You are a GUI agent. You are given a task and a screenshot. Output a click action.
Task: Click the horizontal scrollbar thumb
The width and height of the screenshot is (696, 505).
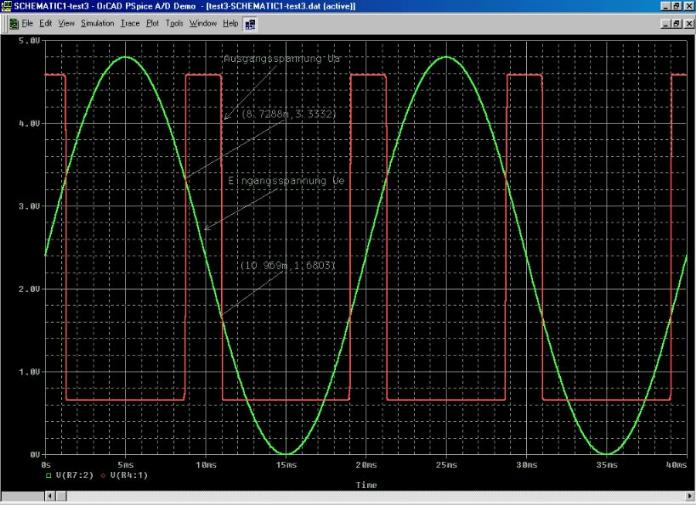coord(61,496)
